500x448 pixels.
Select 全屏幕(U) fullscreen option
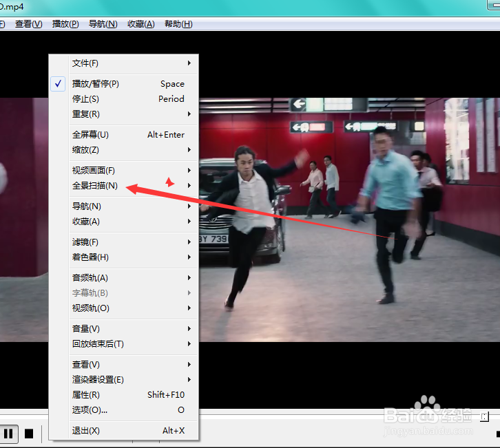pyautogui.click(x=124, y=134)
